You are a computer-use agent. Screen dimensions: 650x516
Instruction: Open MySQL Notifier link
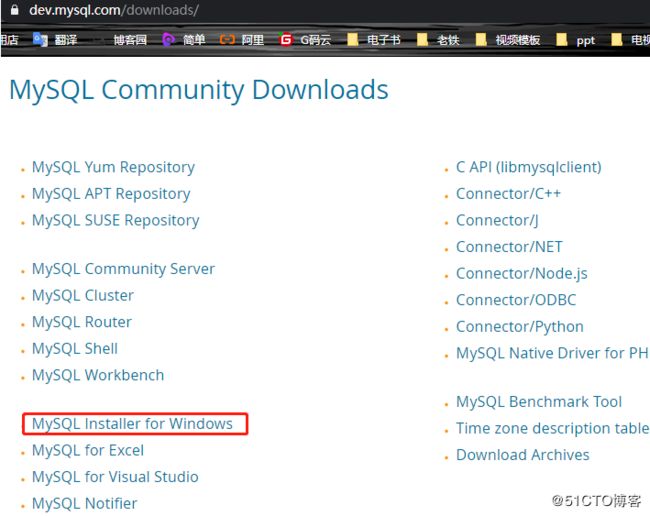click(85, 504)
